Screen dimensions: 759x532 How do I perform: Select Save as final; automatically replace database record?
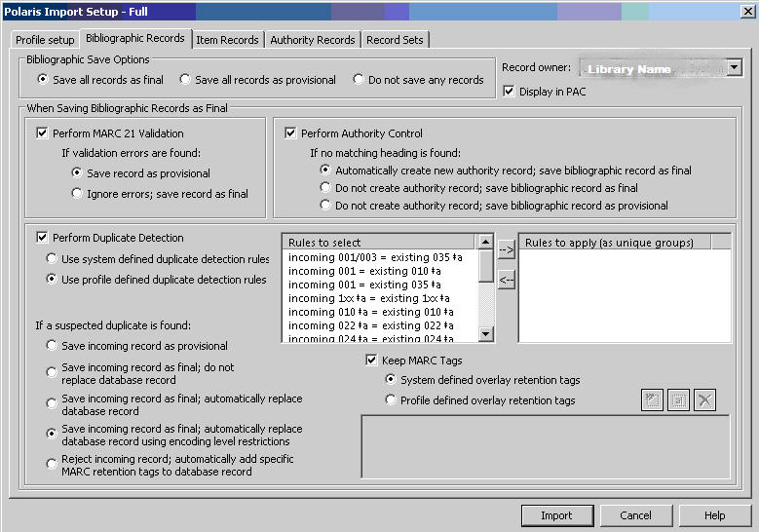pyautogui.click(x=52, y=403)
